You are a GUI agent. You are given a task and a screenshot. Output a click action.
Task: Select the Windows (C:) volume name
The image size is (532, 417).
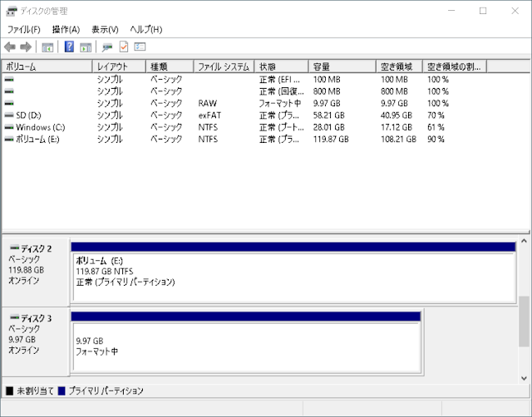(41, 127)
